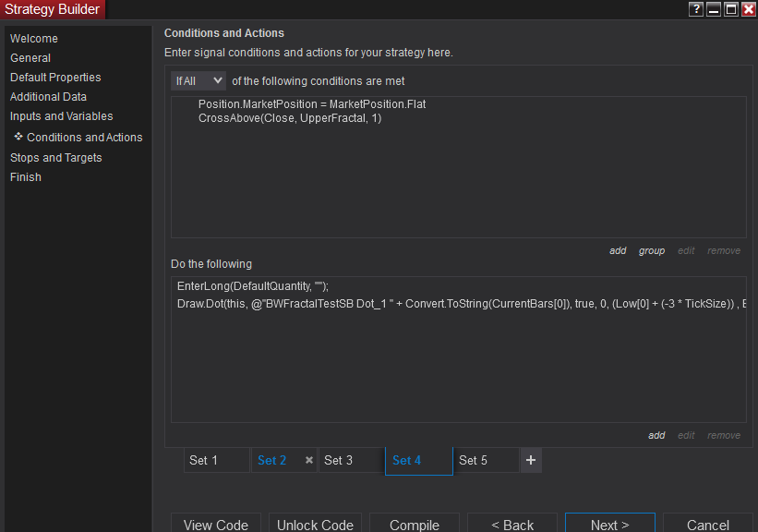Open the If All conditions dropdown
This screenshot has width=758, height=532.
coord(199,81)
